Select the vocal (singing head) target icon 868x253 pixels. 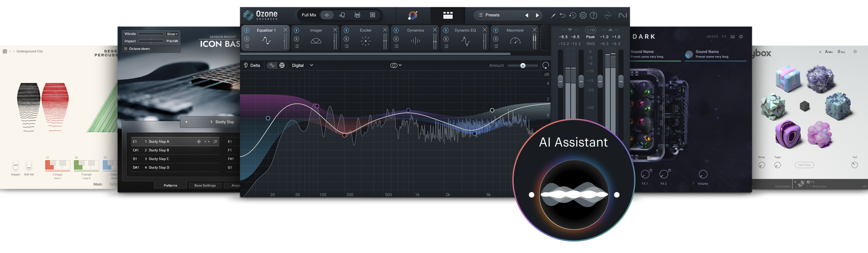tap(342, 15)
